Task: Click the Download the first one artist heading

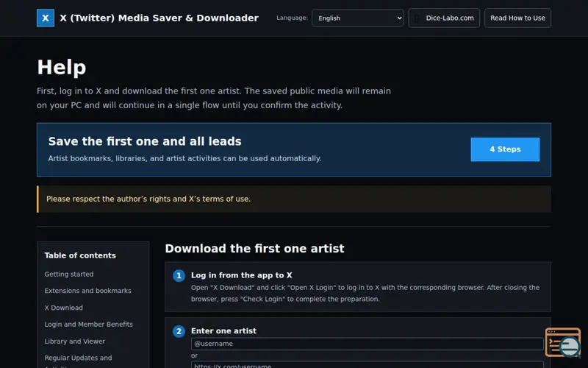Action: (254, 249)
